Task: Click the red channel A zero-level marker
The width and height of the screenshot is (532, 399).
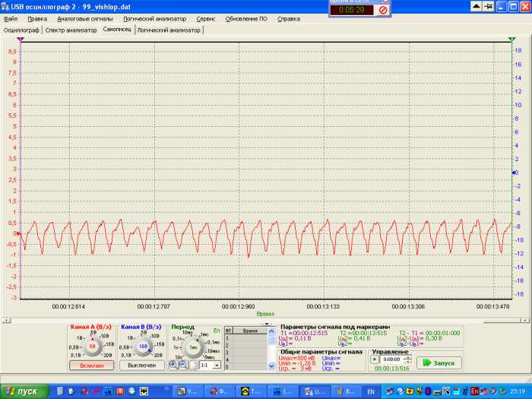Action: (18, 233)
